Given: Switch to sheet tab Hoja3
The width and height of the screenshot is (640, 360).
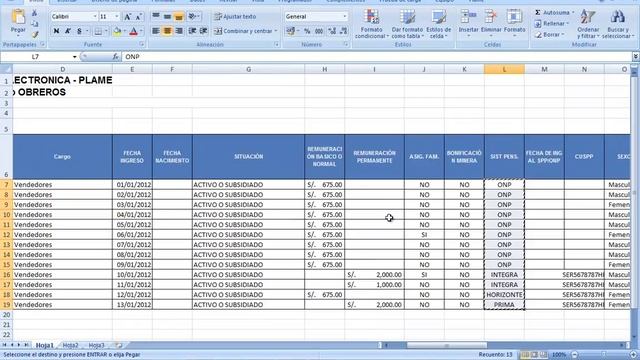Looking at the screenshot, I should tap(96, 345).
